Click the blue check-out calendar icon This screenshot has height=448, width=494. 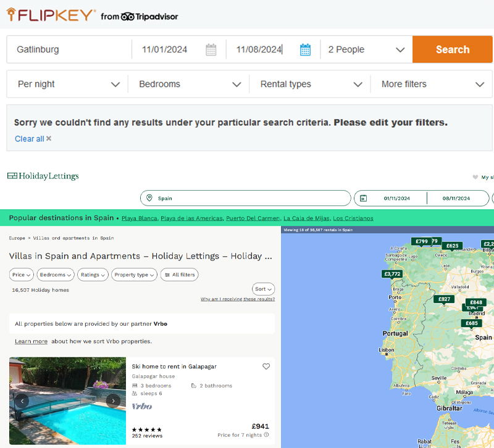tap(305, 50)
